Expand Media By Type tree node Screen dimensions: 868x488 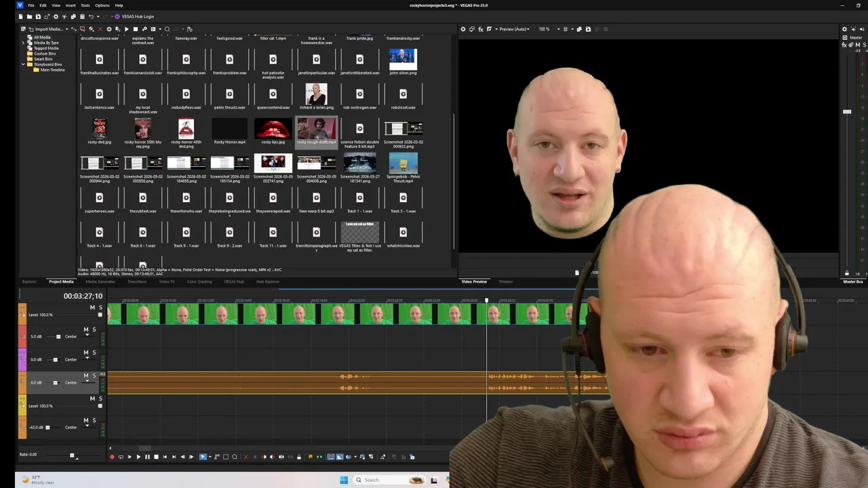point(24,43)
